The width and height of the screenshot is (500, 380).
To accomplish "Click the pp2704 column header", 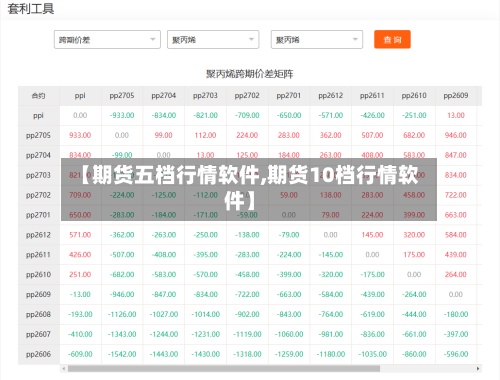I will [164, 96].
